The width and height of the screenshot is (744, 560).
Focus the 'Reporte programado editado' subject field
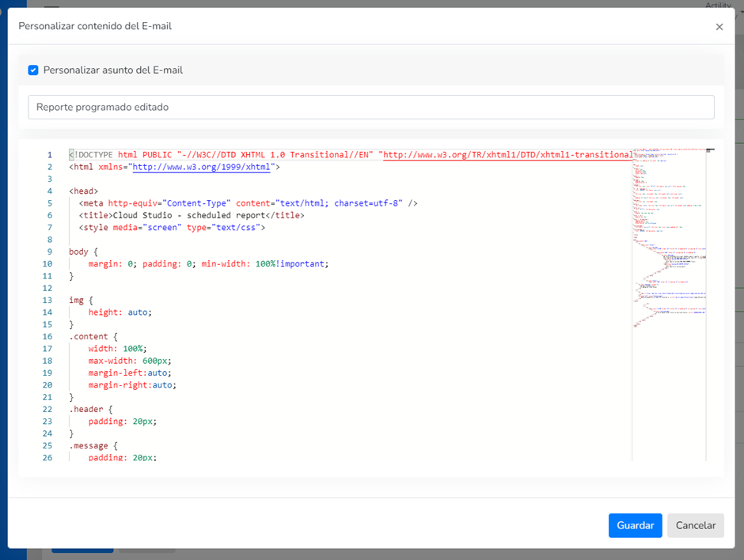370,107
